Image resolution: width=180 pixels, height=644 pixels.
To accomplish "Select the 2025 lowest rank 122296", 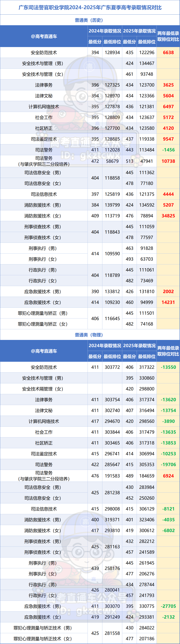I will 147,52.
